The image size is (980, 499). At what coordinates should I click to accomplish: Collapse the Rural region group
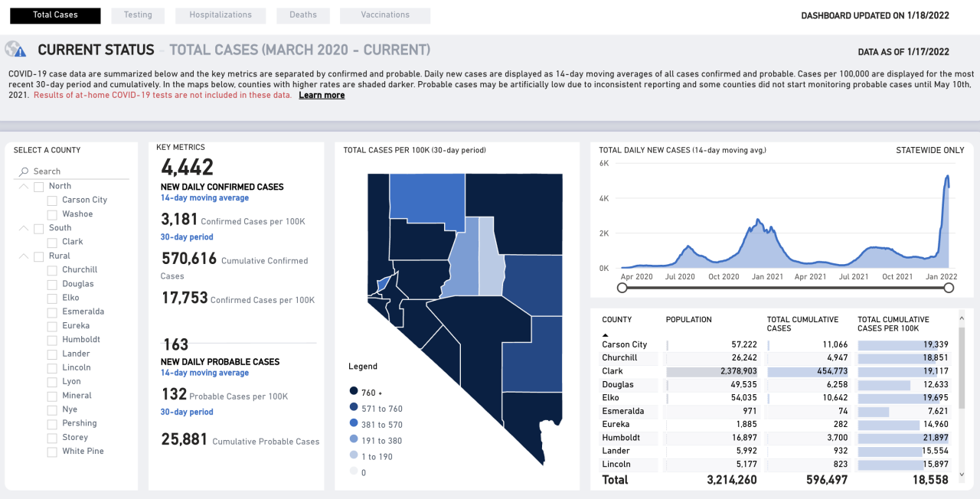[x=24, y=256]
